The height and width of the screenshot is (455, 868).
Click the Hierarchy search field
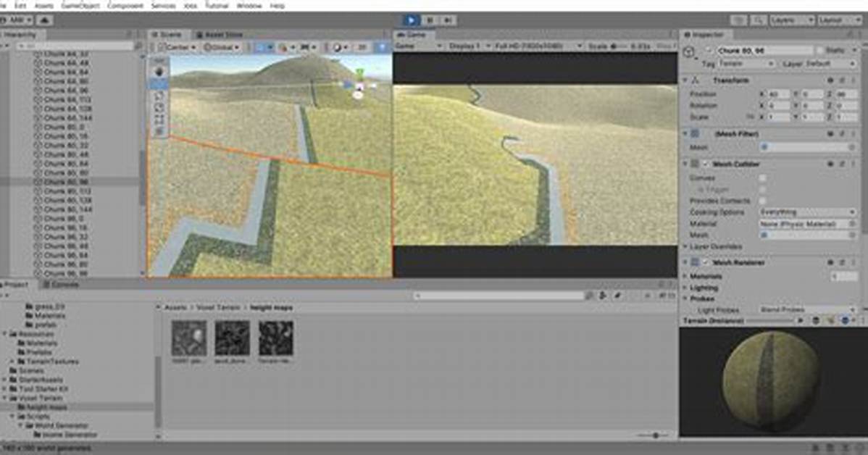pyautogui.click(x=75, y=46)
